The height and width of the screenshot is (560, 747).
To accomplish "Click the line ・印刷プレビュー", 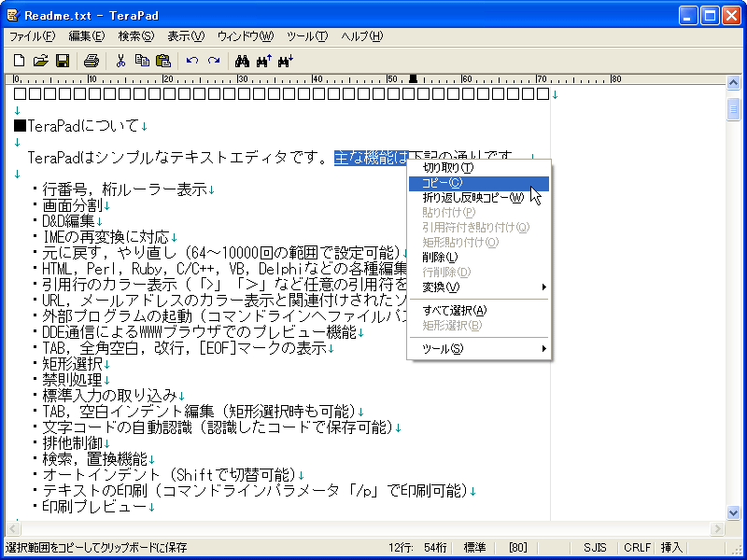I will pos(93,506).
